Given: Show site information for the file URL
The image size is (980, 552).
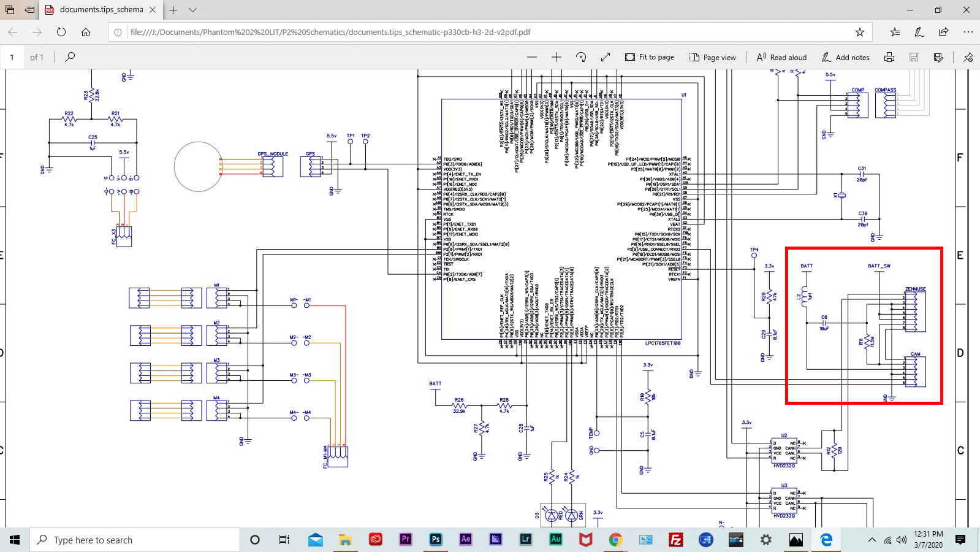Looking at the screenshot, I should [x=118, y=32].
